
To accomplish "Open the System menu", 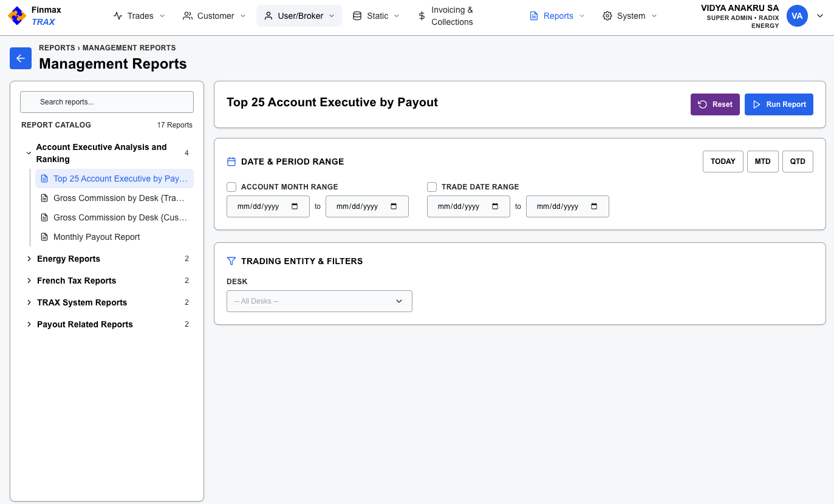I will point(630,16).
